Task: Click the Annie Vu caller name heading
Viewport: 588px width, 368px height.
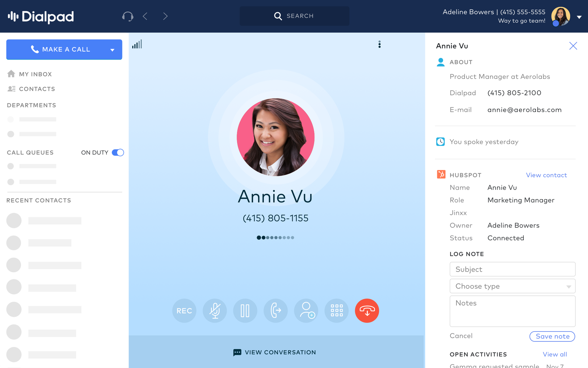Action: [x=275, y=196]
